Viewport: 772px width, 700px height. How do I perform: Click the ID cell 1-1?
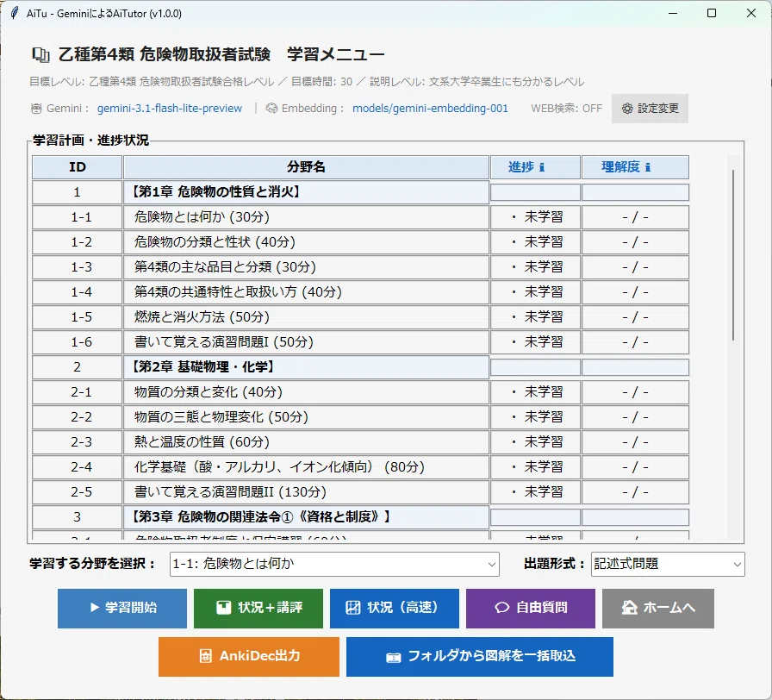click(x=78, y=217)
